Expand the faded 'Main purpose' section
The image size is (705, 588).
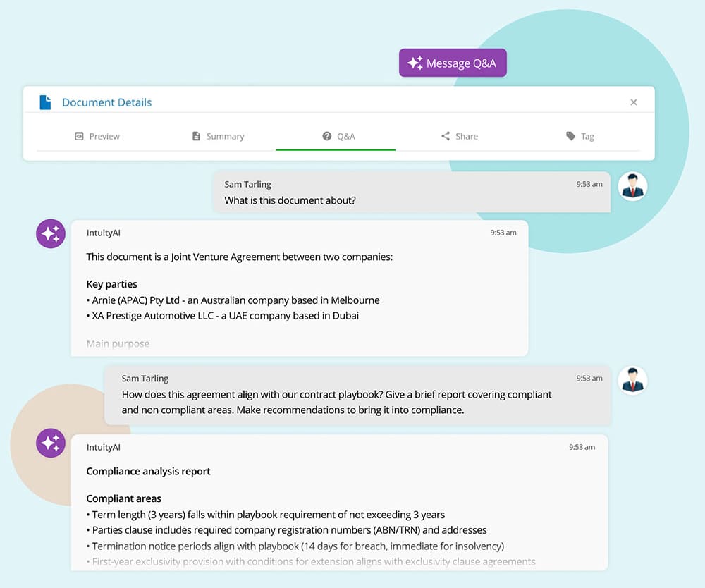click(118, 343)
